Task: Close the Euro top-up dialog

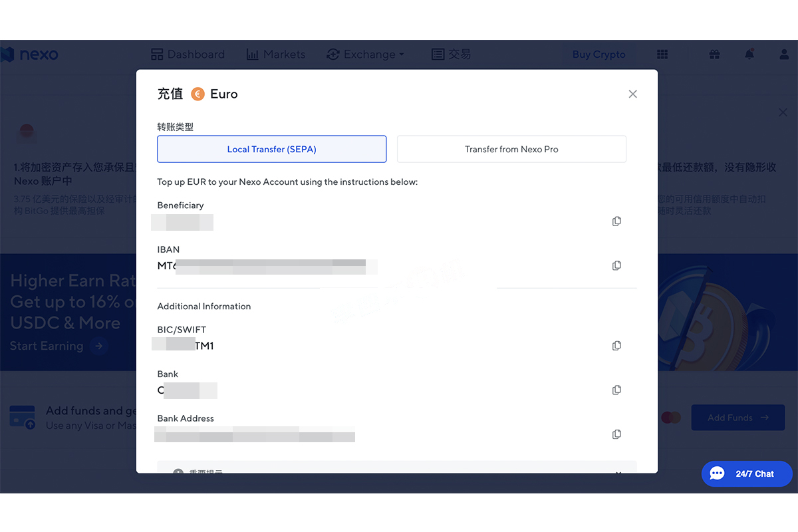Action: point(632,94)
